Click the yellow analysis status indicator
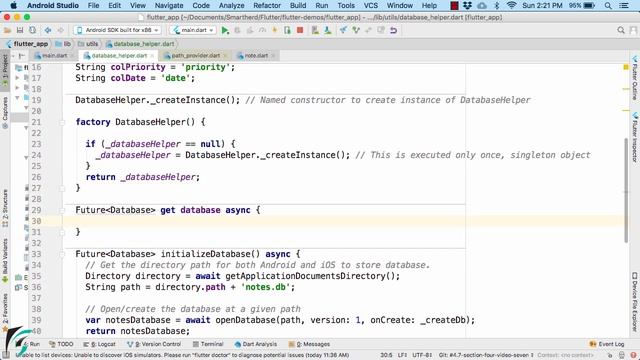Screen dimensions: 640x360 (626, 67)
